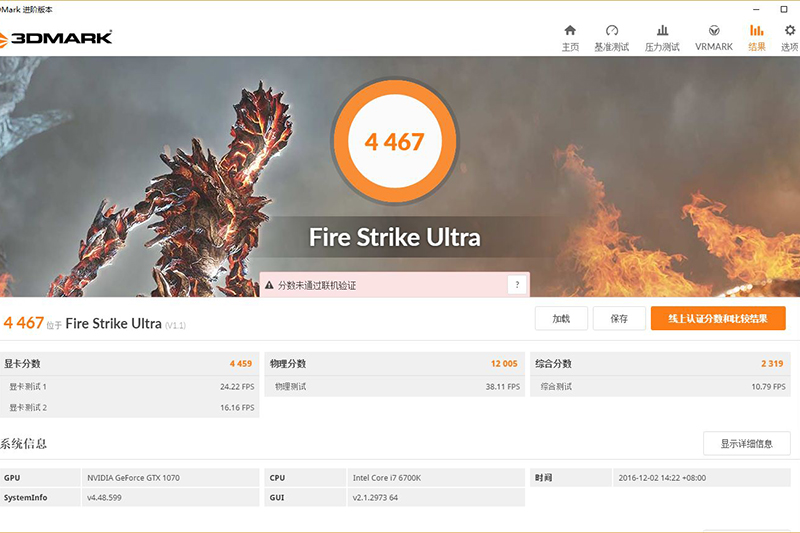Click the Fire Strike Ultra title banner
Viewport: 800px width, 533px height.
point(394,237)
